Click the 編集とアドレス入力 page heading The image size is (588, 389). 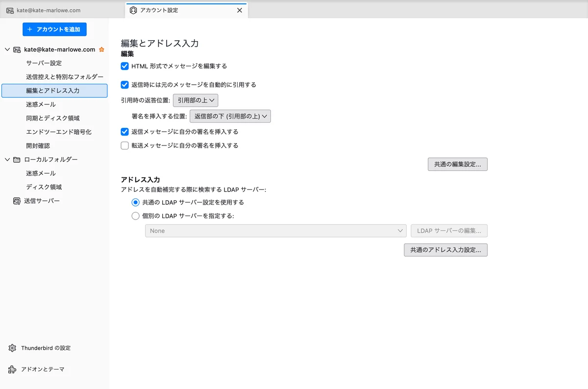(x=160, y=44)
